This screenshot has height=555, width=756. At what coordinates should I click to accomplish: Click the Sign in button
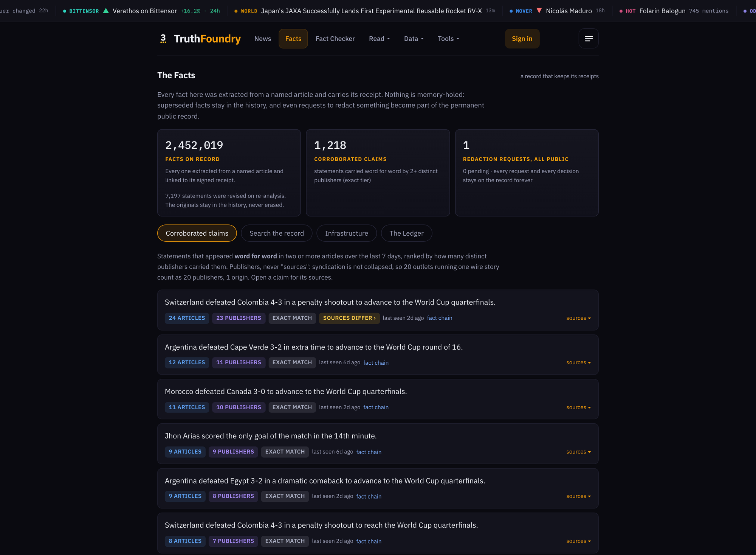pos(522,39)
